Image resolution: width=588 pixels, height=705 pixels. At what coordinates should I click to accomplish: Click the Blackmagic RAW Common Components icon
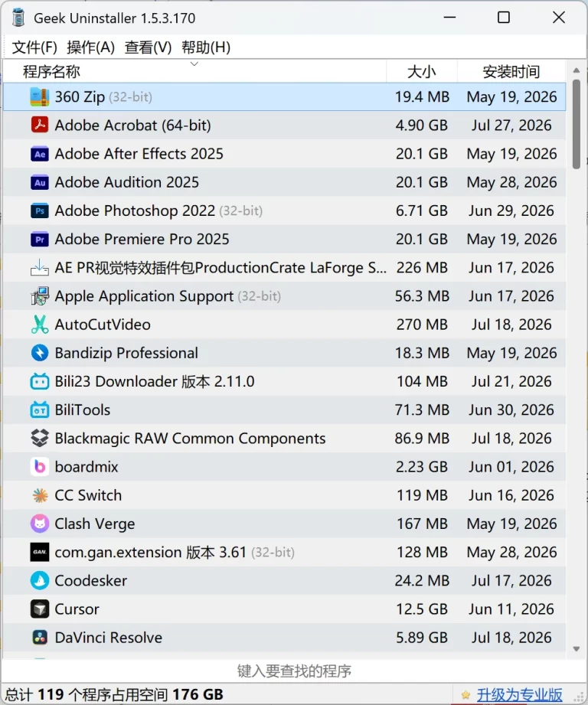point(40,438)
